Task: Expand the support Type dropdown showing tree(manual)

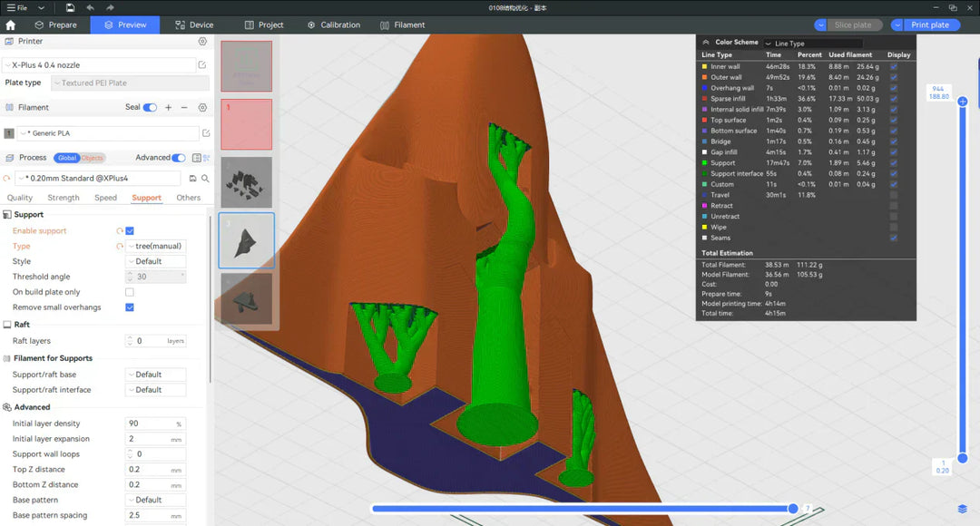Action: coord(155,246)
